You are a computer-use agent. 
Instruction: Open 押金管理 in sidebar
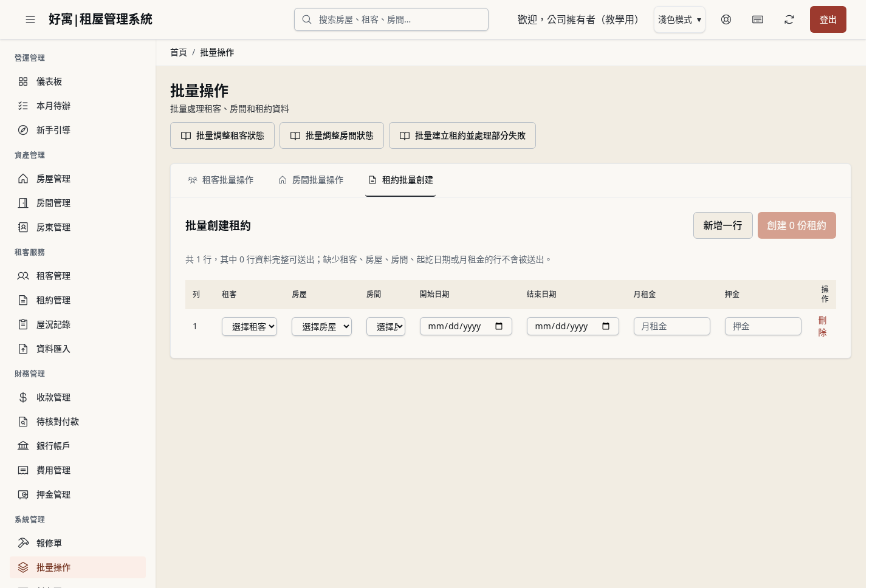pyautogui.click(x=78, y=494)
